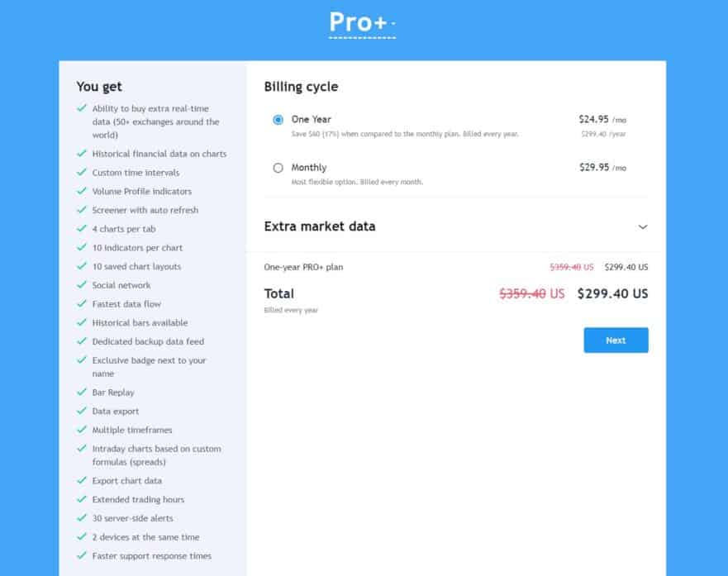This screenshot has width=728, height=576.
Task: Click the checkmark next to Screener with auto refresh
Action: coord(82,210)
